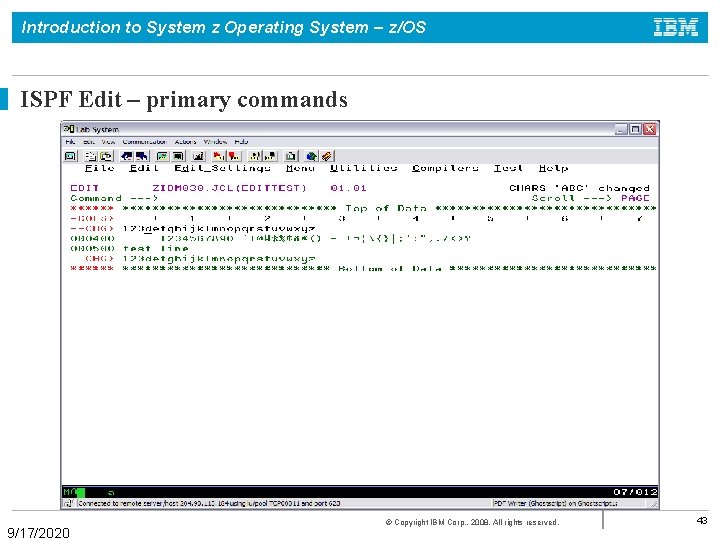Open ISPF Test action bar choice
720x540 pixels.
tap(508, 168)
